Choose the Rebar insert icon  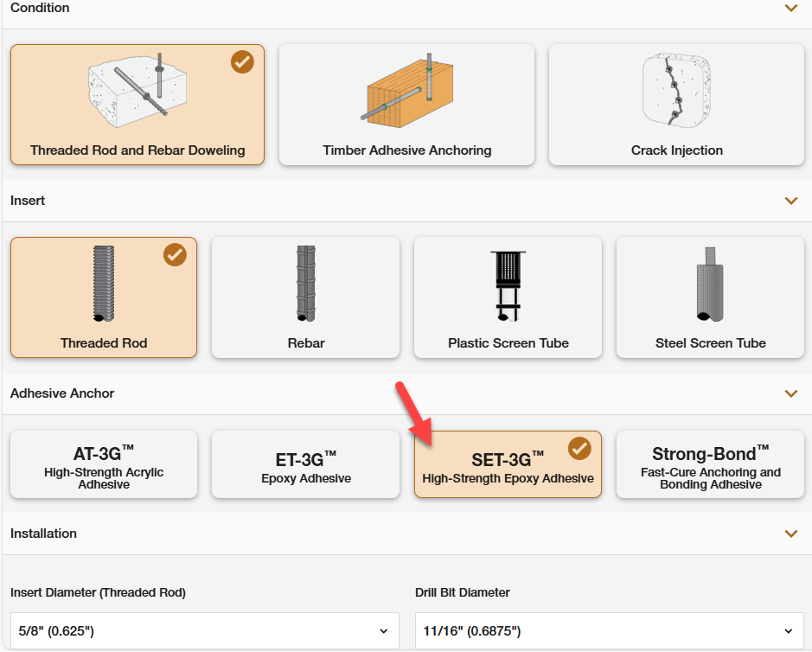click(x=305, y=284)
